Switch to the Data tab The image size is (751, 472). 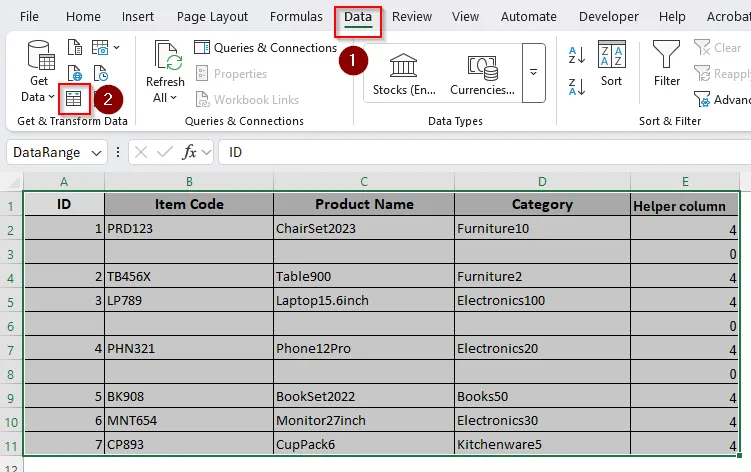coord(358,17)
